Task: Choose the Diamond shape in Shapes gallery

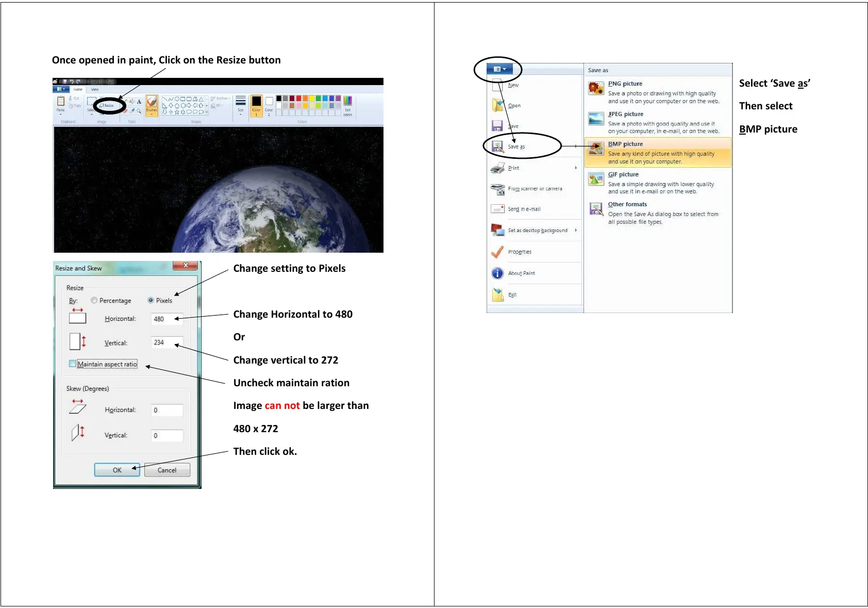Action: tap(171, 106)
